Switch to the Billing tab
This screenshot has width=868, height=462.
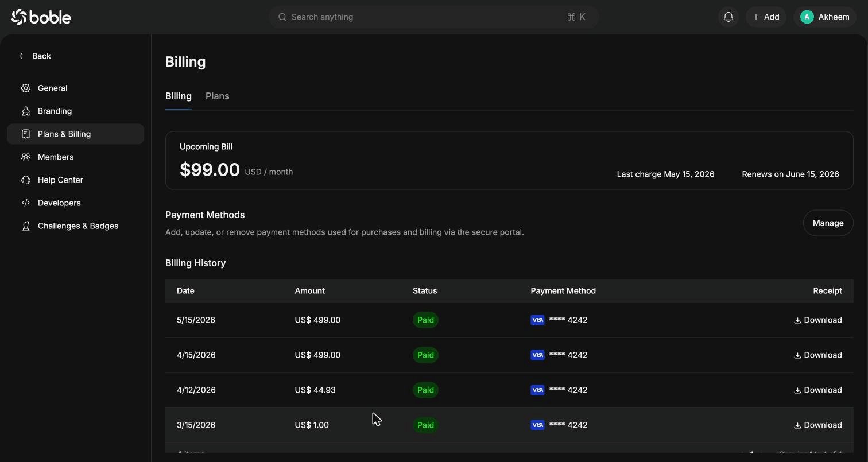pyautogui.click(x=179, y=96)
